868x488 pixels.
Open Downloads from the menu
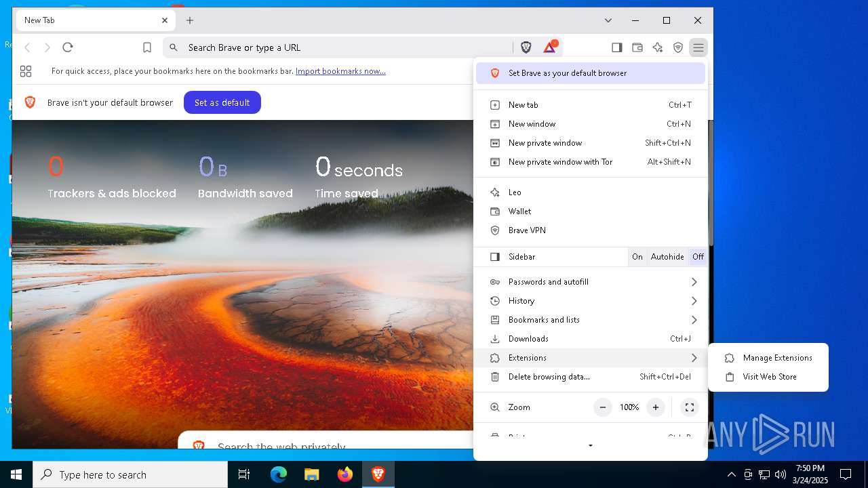(x=590, y=339)
